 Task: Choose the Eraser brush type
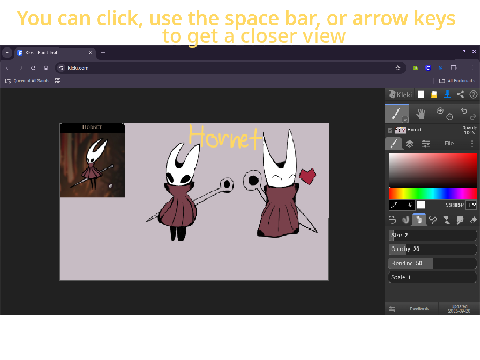pos(473,220)
